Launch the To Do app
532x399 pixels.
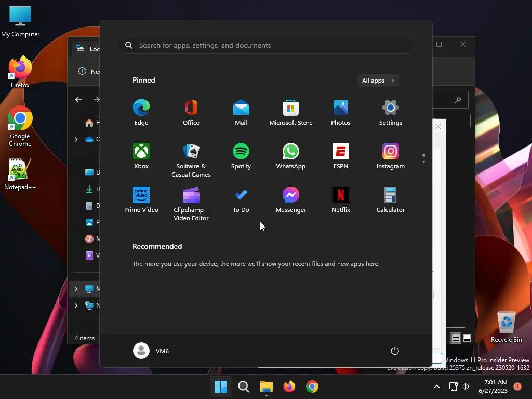241,200
